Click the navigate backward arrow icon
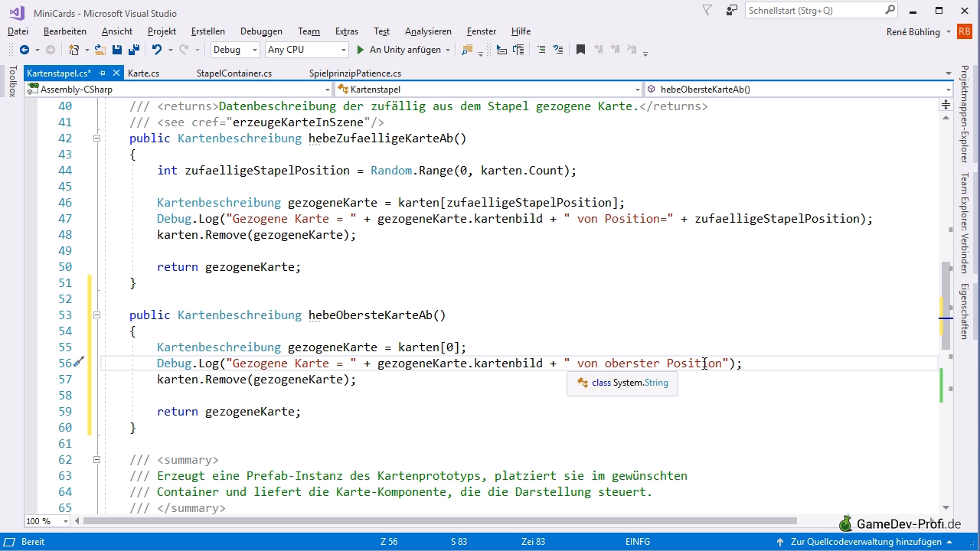980x551 pixels. [x=24, y=50]
